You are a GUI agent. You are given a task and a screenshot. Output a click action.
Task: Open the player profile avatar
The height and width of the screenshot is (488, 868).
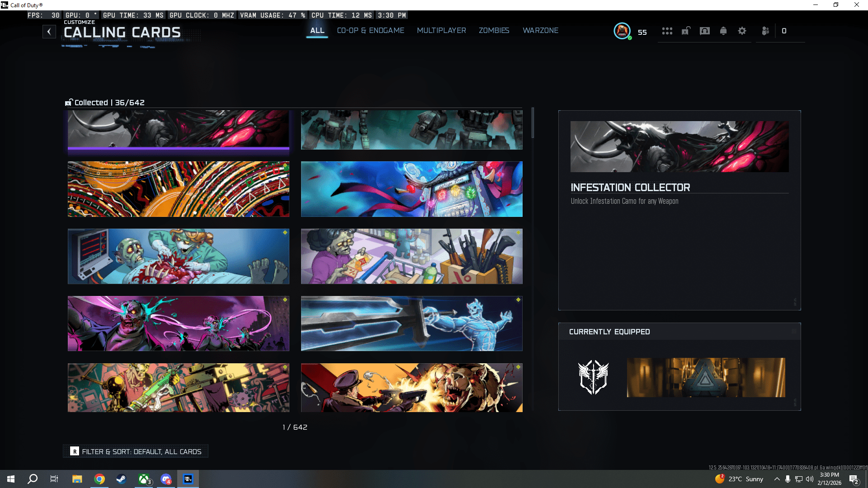622,31
